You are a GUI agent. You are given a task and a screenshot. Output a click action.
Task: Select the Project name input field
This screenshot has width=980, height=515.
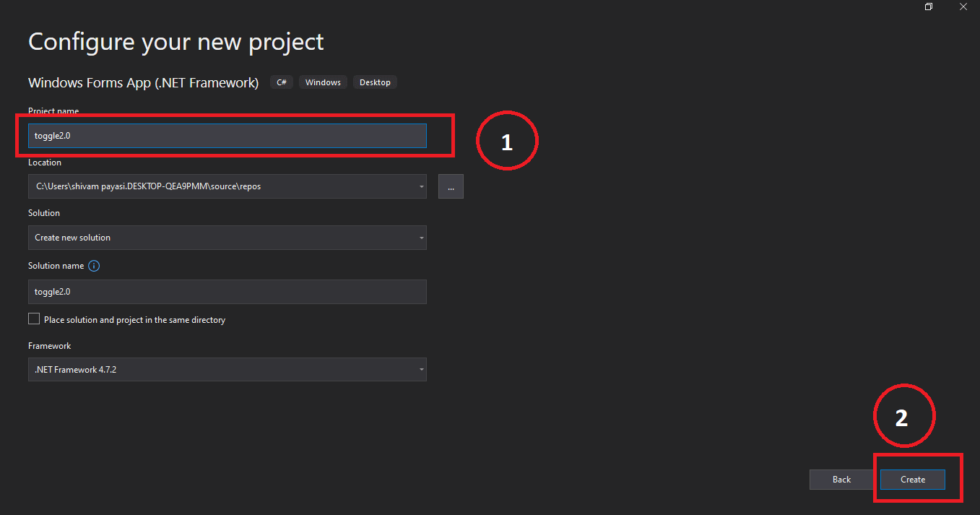tap(226, 135)
